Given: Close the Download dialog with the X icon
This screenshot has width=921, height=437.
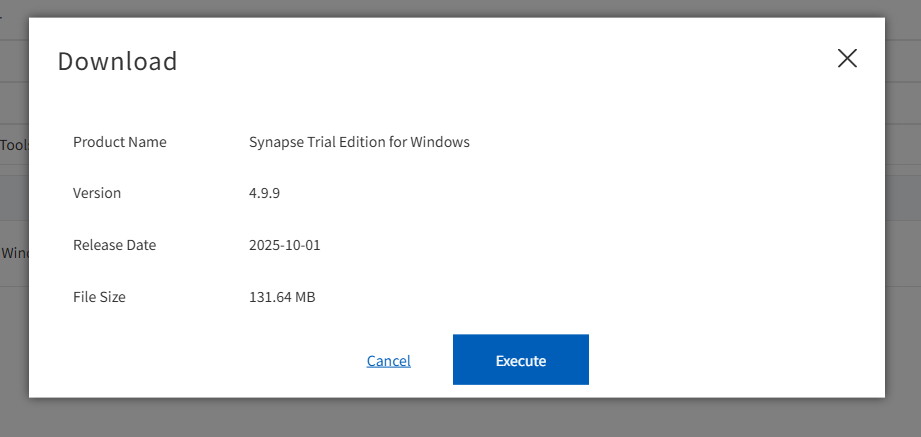Looking at the screenshot, I should point(847,59).
